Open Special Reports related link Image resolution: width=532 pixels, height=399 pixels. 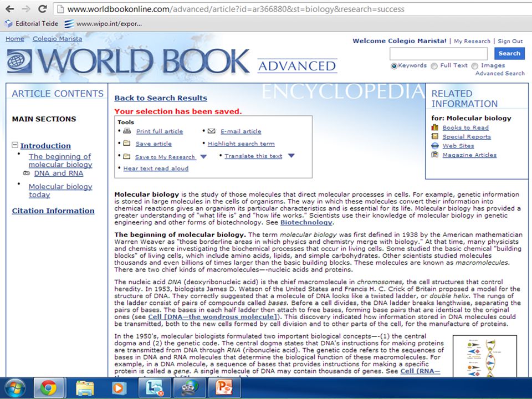point(467,137)
